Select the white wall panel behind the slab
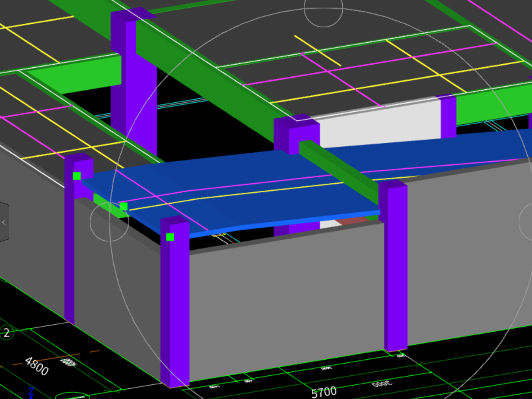The width and height of the screenshot is (532, 399). (x=379, y=123)
